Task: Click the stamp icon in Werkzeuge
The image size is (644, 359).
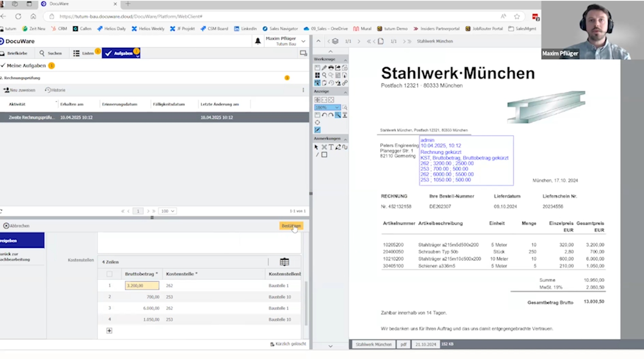Action: pos(338,83)
